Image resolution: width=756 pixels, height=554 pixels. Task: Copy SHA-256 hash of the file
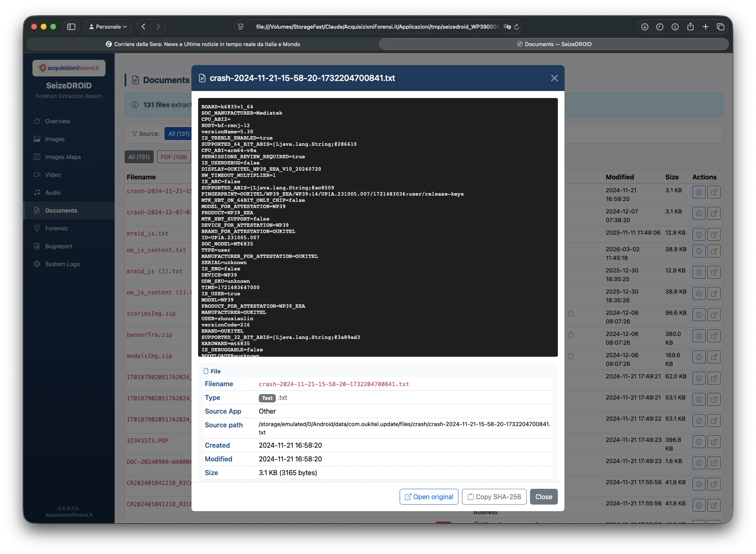click(x=494, y=497)
